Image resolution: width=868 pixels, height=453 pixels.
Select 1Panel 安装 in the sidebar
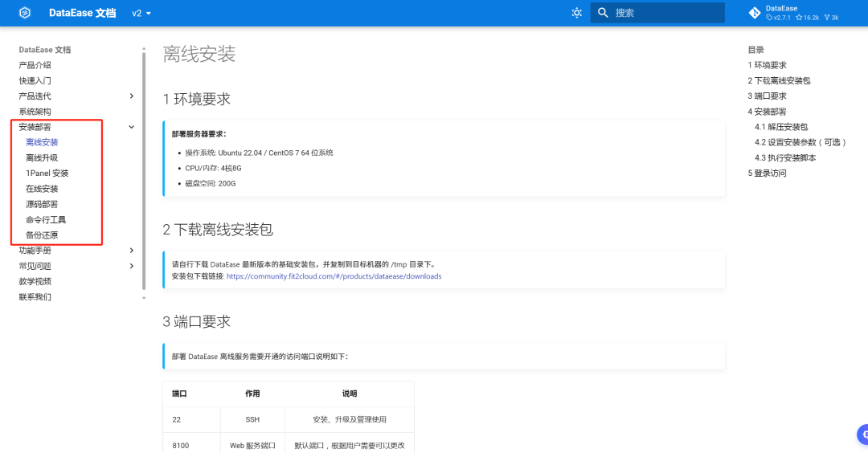point(47,173)
